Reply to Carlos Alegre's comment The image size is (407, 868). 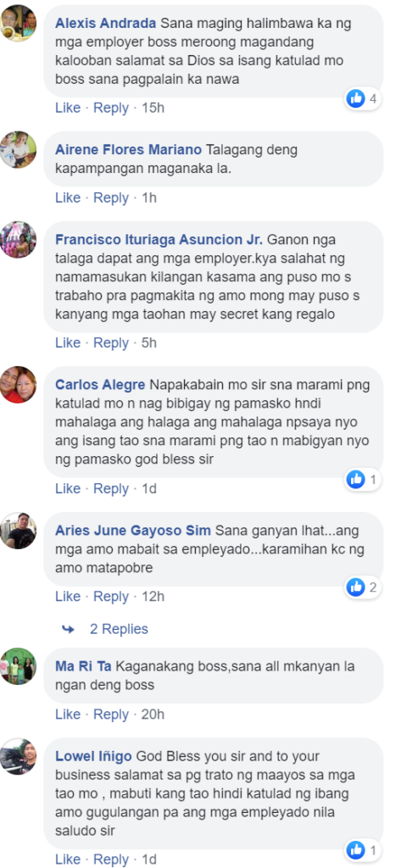pyautogui.click(x=111, y=488)
